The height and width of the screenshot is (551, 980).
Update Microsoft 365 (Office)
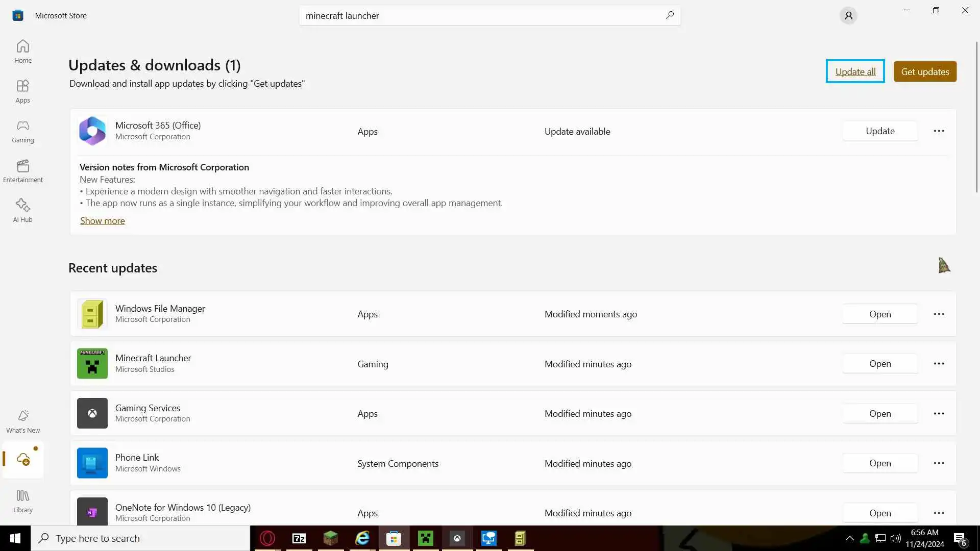879,131
